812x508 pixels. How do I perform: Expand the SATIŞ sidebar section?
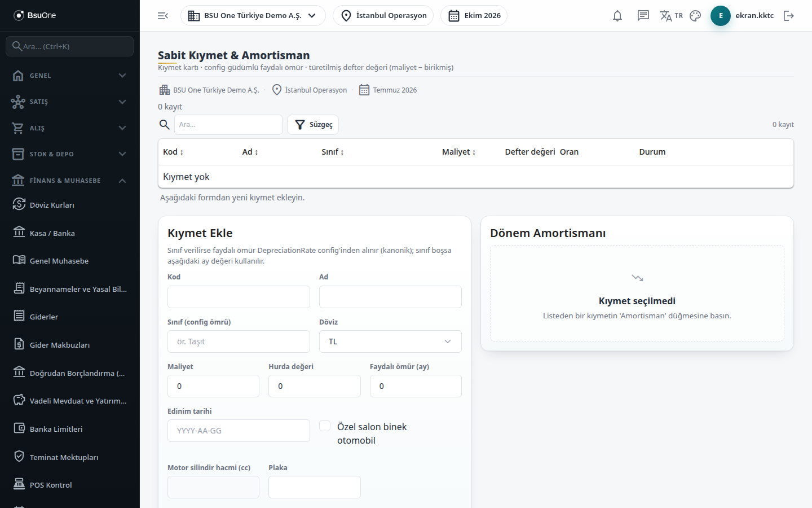pos(70,102)
